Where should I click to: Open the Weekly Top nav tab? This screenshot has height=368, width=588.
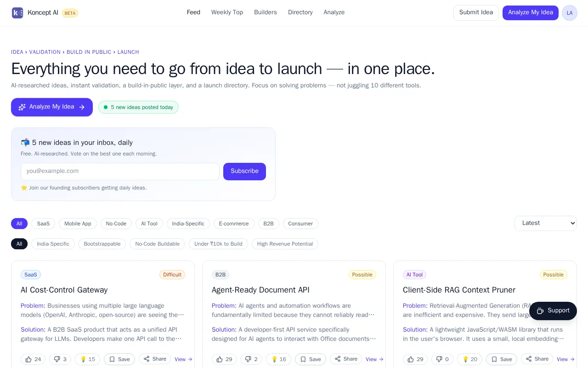(x=227, y=12)
